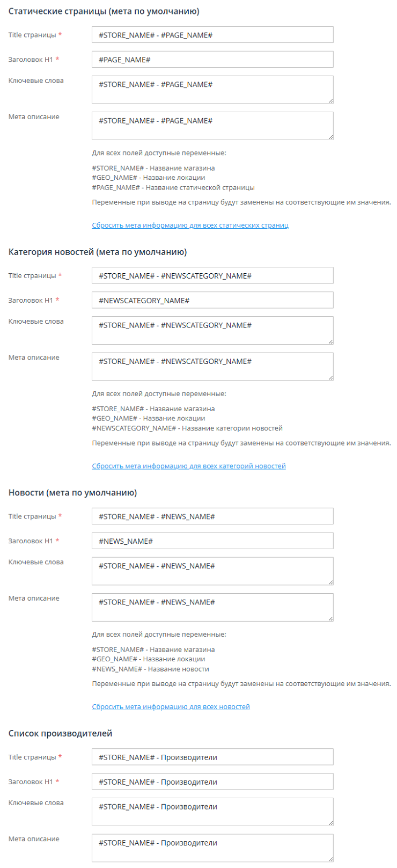Select the static pages Мета описание textarea
The height and width of the screenshot is (868, 397).
(x=212, y=126)
